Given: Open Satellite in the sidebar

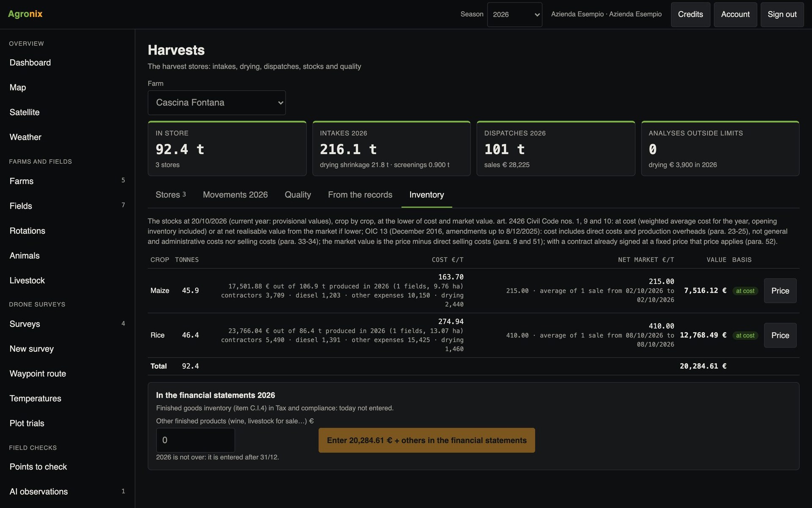Looking at the screenshot, I should [x=67, y=113].
